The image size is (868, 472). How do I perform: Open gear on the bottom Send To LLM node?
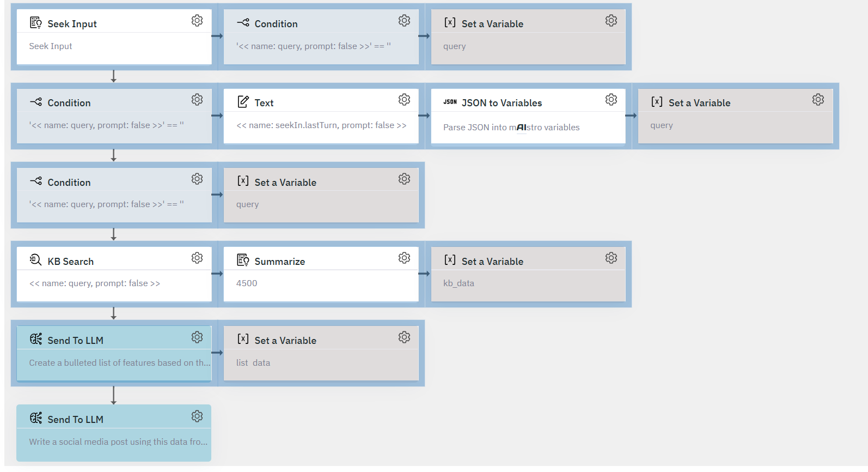pos(197,416)
